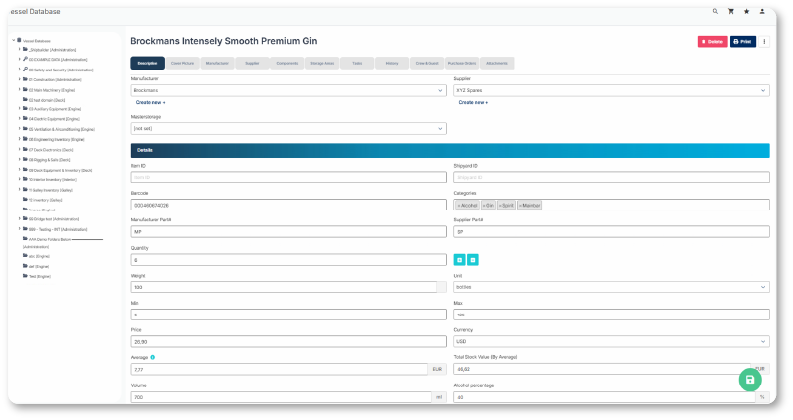Click the Item ID input field
The height and width of the screenshot is (420, 793).
point(288,177)
